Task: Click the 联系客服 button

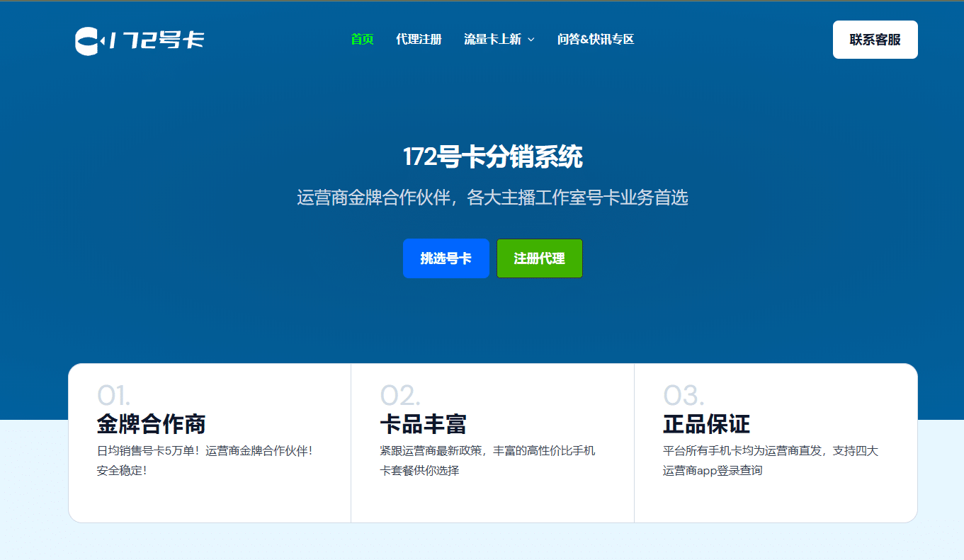Action: pyautogui.click(x=875, y=40)
